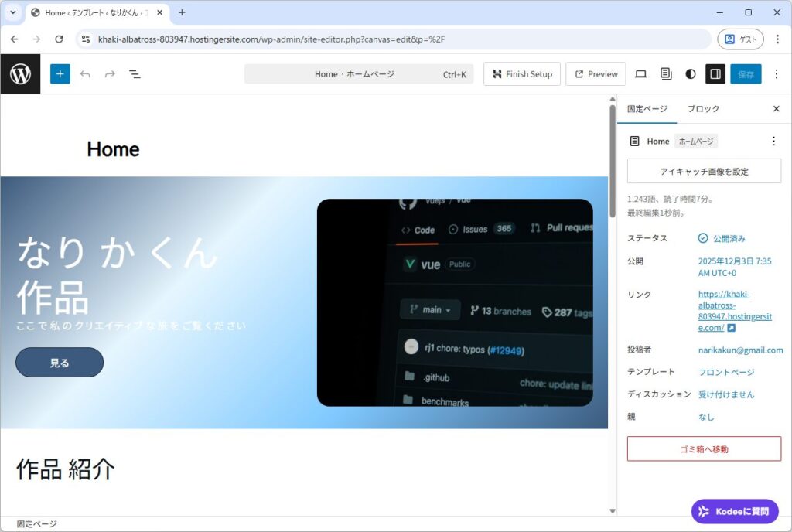
Task: Open the Home command palette bar
Action: [358, 74]
